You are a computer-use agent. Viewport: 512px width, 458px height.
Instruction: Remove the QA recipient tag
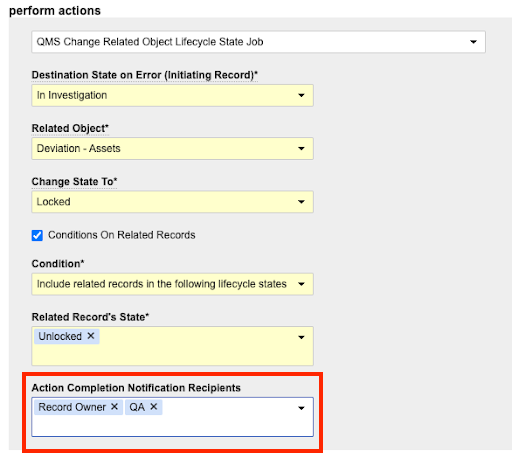(153, 407)
